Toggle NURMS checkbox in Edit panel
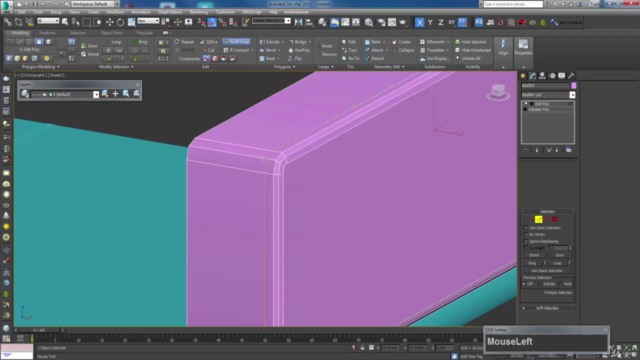This screenshot has width=640, height=360. pyautogui.click(x=177, y=50)
